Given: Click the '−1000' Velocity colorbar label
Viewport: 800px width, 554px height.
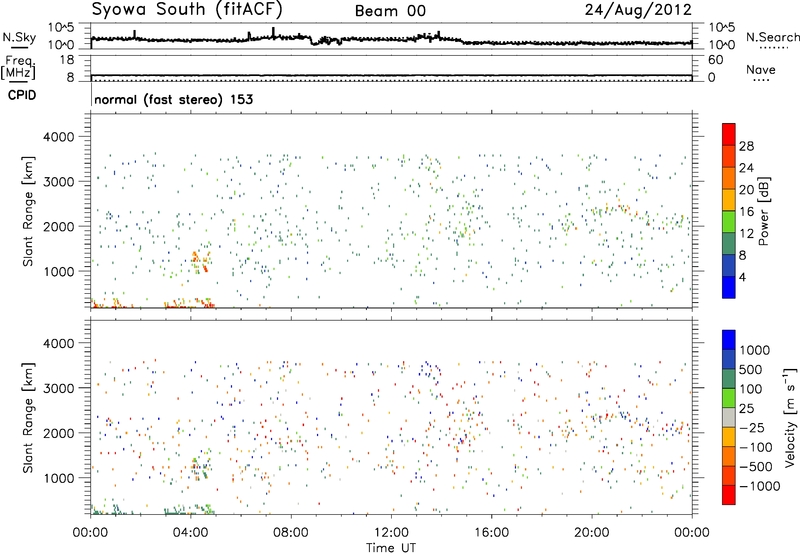Looking at the screenshot, I should 760,486.
